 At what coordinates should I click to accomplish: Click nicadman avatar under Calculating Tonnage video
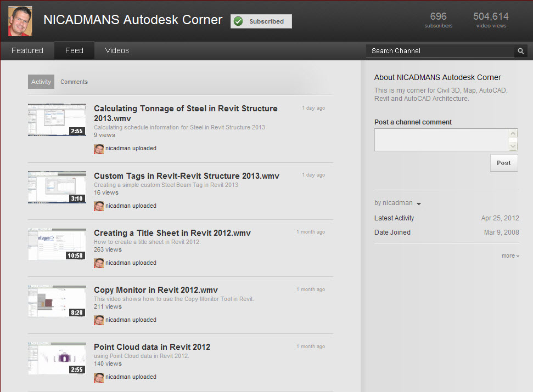pos(99,149)
